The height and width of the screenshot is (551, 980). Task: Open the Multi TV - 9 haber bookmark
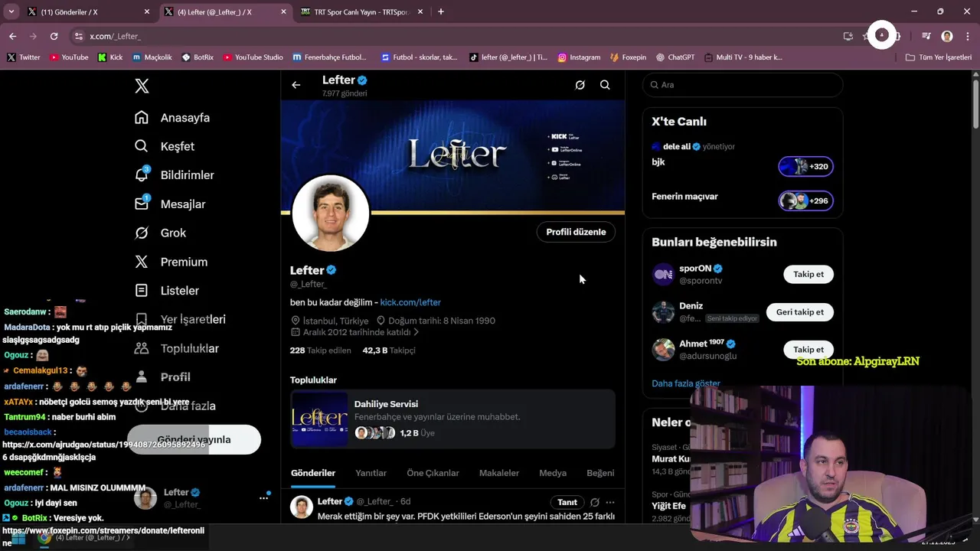(x=743, y=57)
